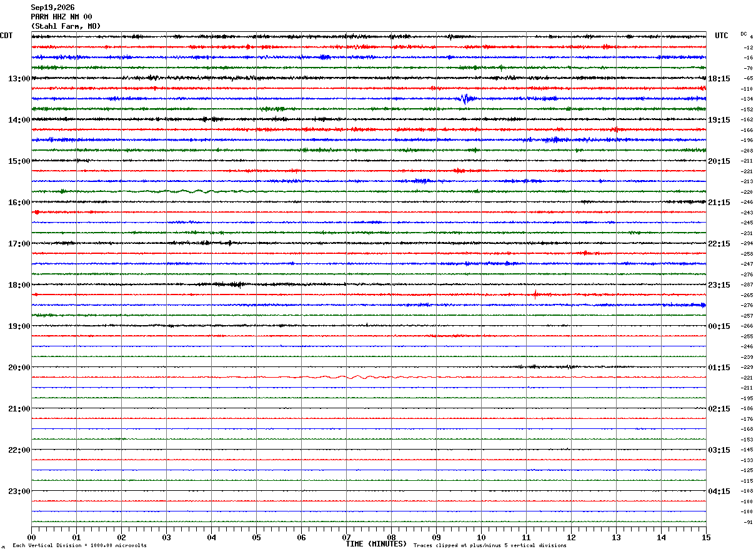Click the vertical division scale note
This screenshot has height=554, width=756.
[x=79, y=546]
